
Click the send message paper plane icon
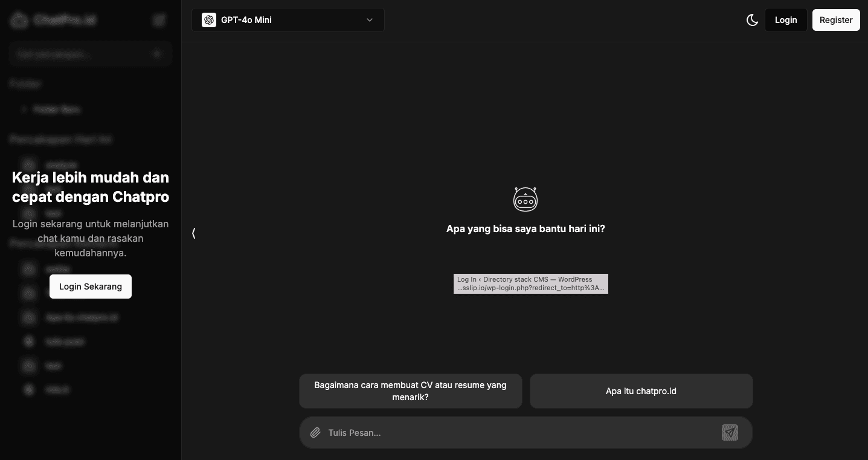click(x=730, y=432)
